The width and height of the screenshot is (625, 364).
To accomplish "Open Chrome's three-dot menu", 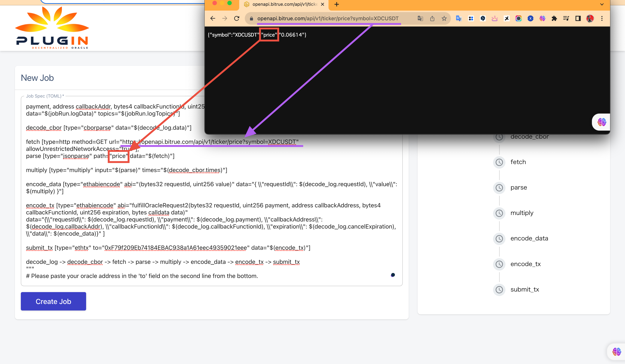I will (602, 18).
